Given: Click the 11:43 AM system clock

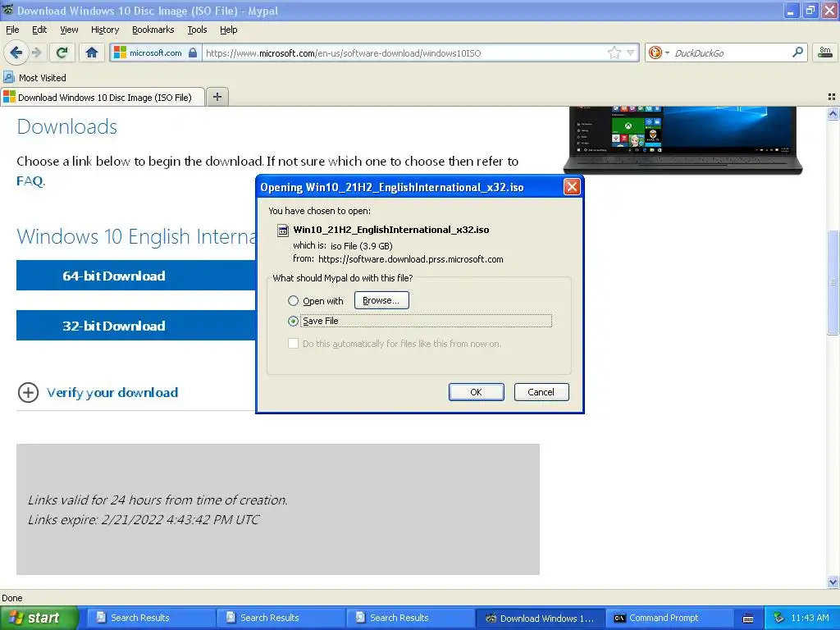Looking at the screenshot, I should pos(810,619).
